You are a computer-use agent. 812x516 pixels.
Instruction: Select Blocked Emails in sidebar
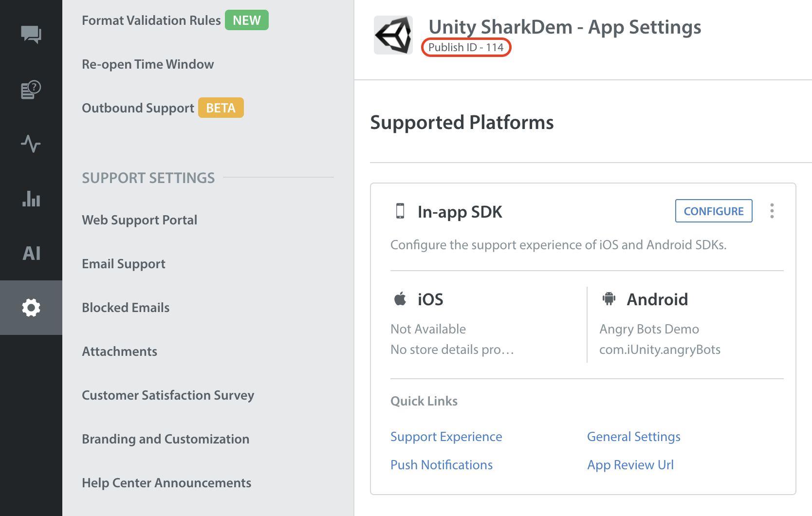[x=126, y=308]
